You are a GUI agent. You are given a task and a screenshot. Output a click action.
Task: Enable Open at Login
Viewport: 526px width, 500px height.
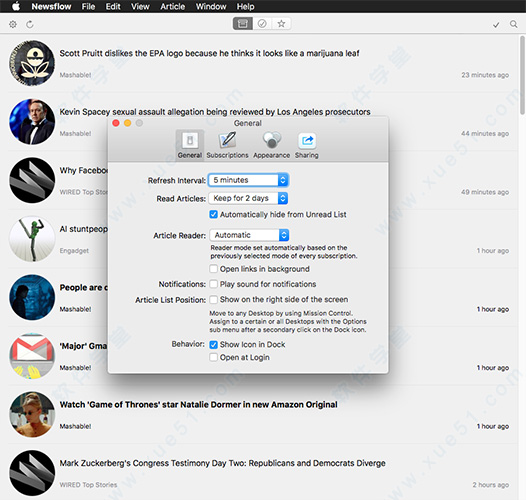point(213,357)
